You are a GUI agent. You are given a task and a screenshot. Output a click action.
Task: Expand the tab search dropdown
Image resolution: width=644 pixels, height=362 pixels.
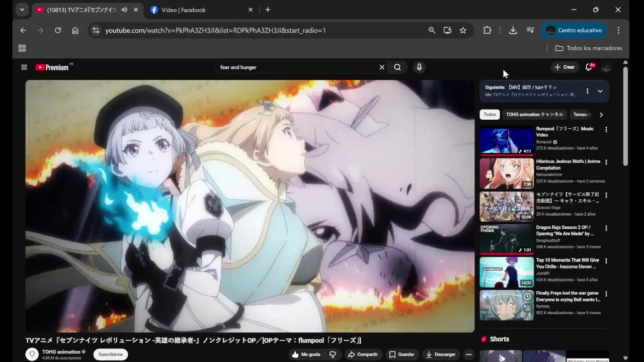(x=22, y=10)
